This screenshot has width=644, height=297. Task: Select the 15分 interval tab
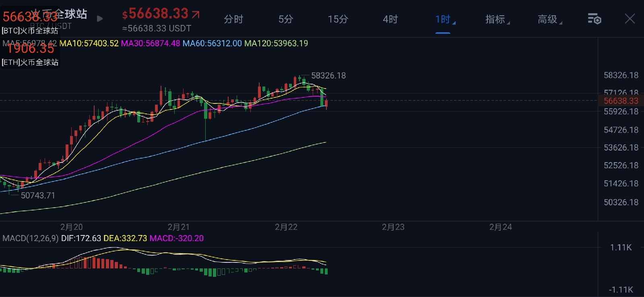tap(338, 19)
